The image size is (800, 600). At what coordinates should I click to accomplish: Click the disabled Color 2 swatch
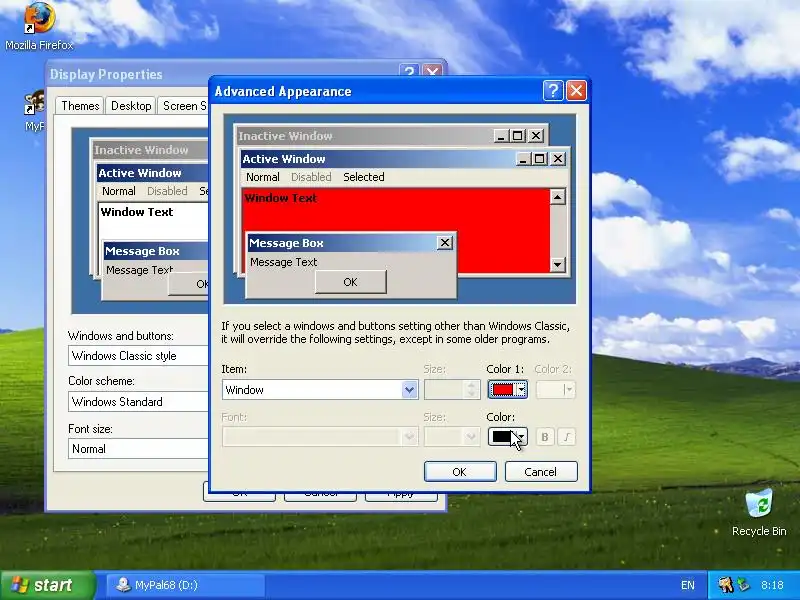click(x=555, y=390)
